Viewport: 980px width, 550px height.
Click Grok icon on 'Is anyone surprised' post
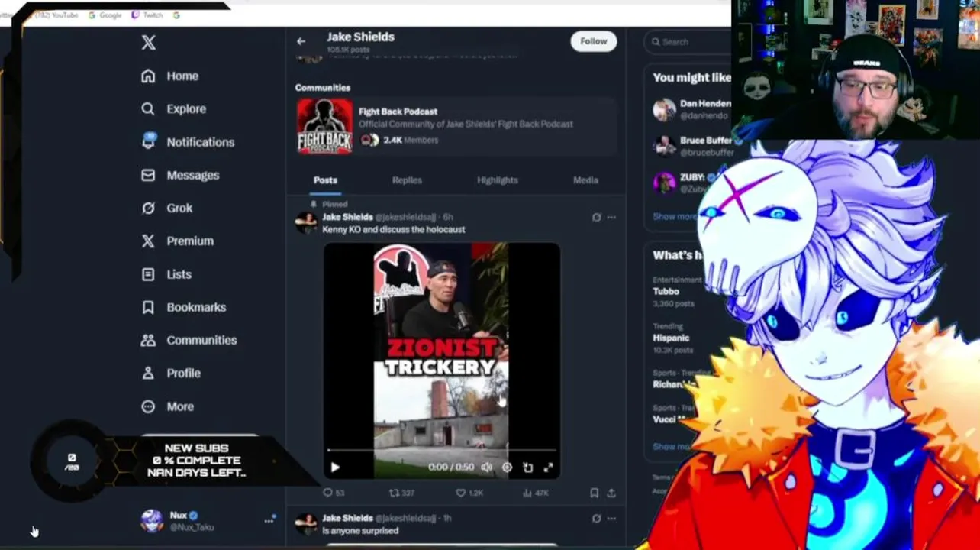click(596, 518)
